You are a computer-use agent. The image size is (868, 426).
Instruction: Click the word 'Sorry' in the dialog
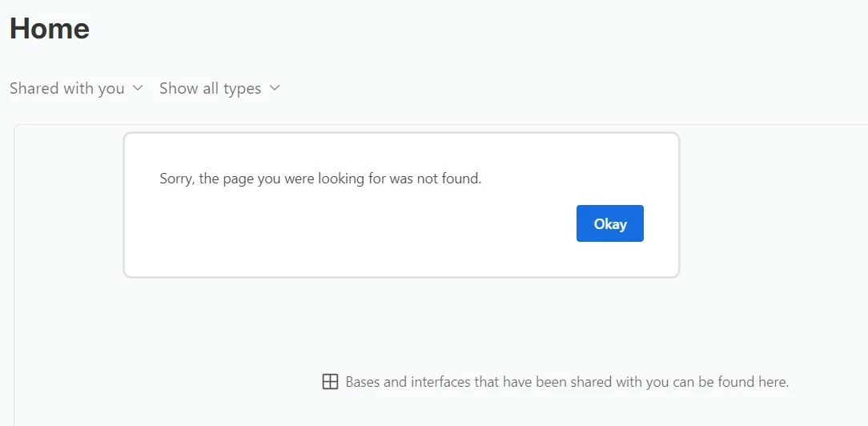175,179
